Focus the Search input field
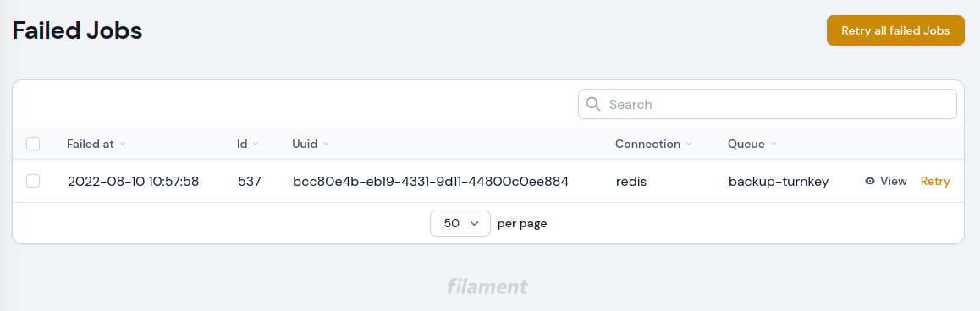 768,104
